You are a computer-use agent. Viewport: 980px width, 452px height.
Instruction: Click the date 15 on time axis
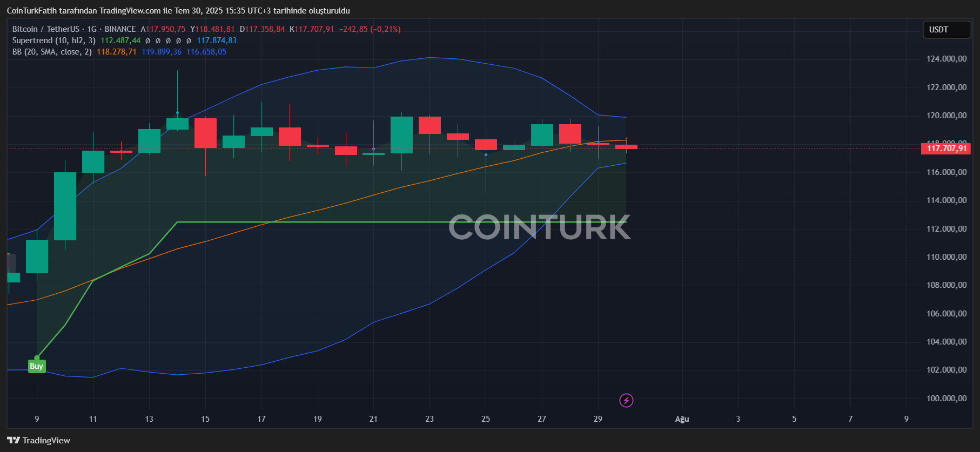point(205,419)
